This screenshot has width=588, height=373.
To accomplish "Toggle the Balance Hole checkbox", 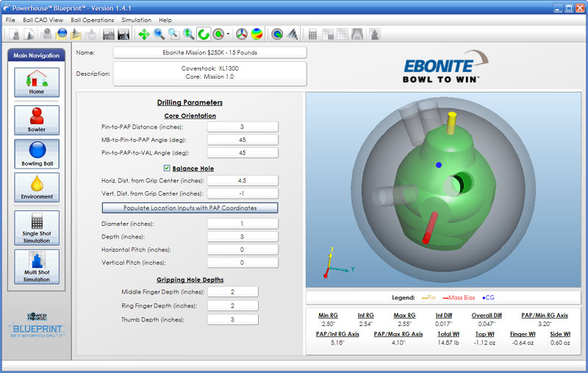I will [x=167, y=168].
